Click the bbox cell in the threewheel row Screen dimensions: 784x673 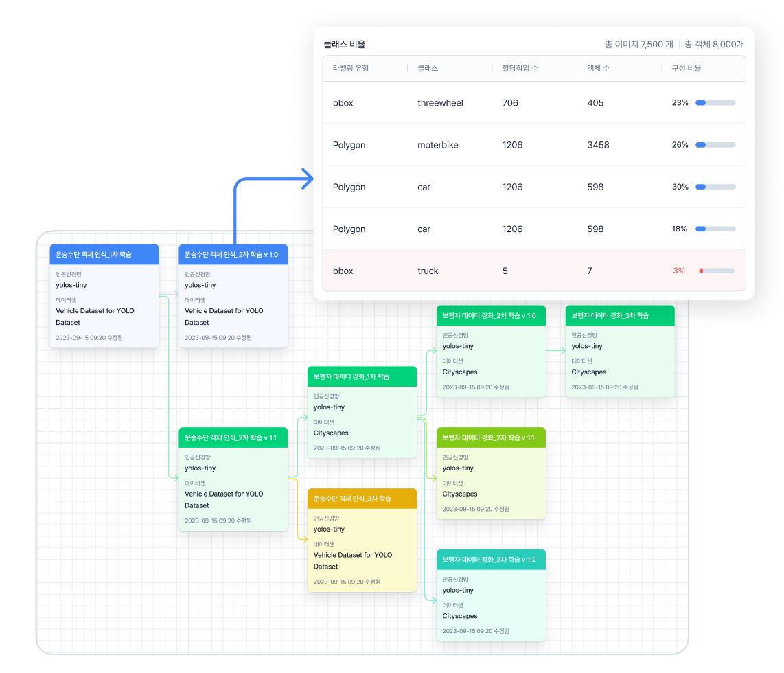(343, 103)
